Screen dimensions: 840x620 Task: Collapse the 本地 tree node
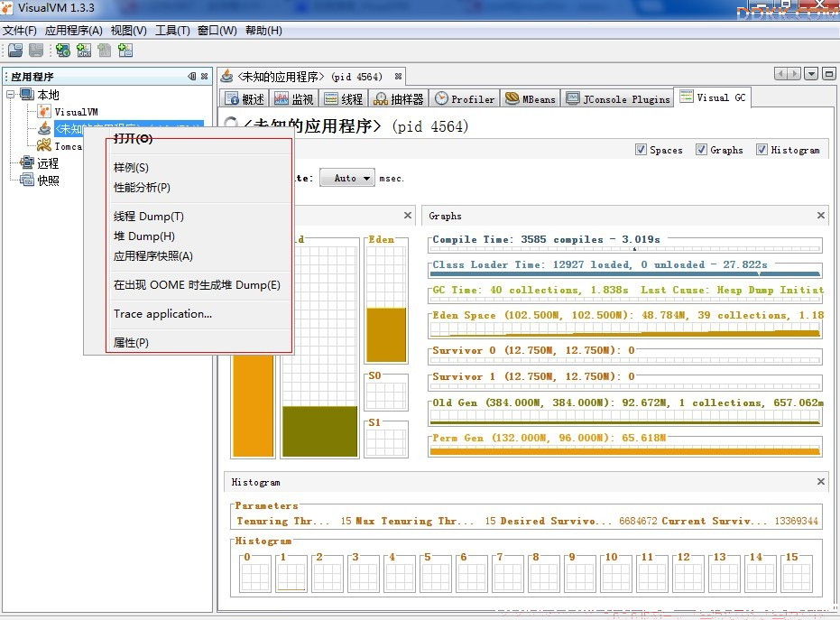click(10, 95)
